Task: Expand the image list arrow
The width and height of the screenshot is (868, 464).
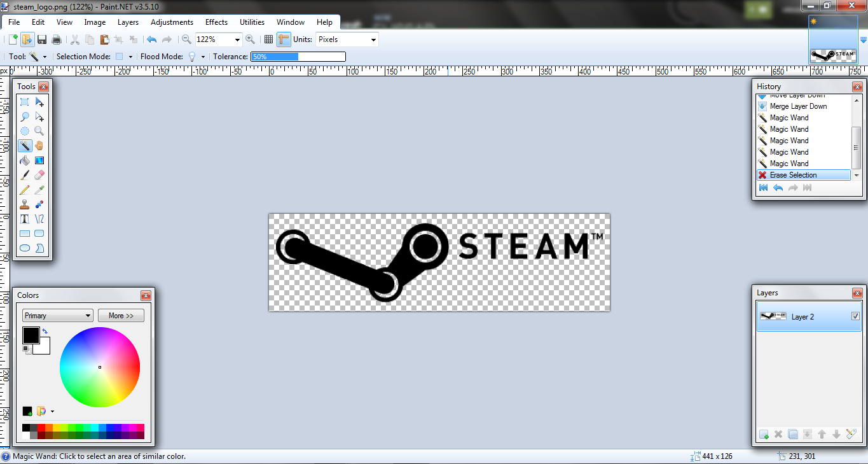Action: point(863,40)
